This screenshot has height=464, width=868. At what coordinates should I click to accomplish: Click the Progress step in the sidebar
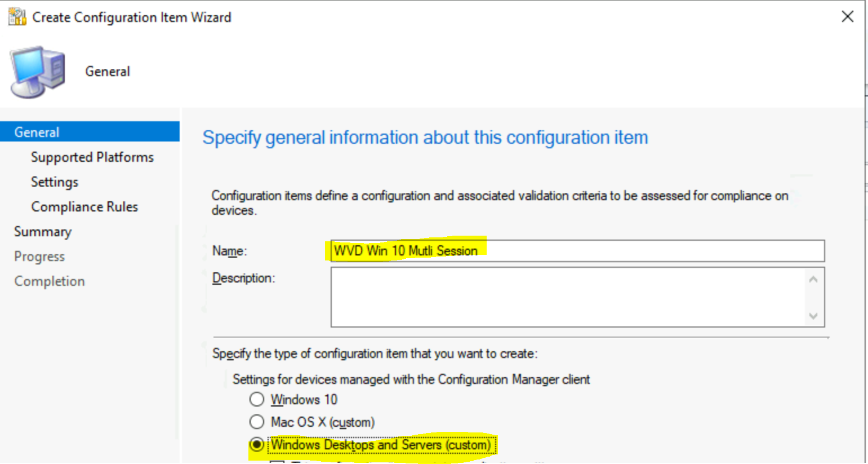click(x=39, y=256)
